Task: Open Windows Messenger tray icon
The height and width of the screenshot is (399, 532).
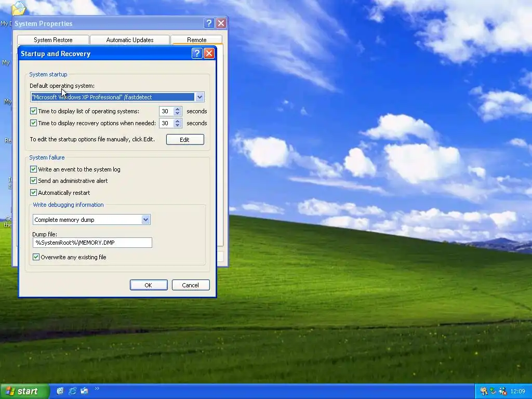Action: (x=502, y=391)
